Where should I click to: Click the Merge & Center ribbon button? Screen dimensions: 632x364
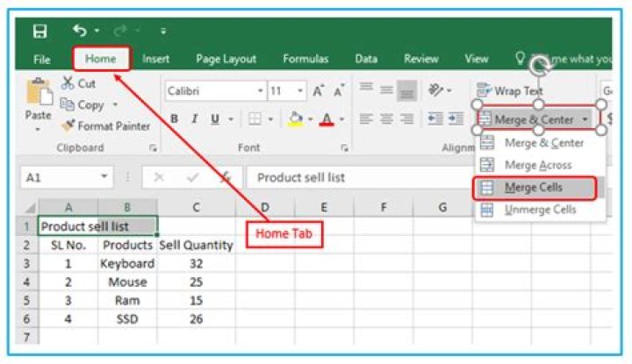point(527,119)
